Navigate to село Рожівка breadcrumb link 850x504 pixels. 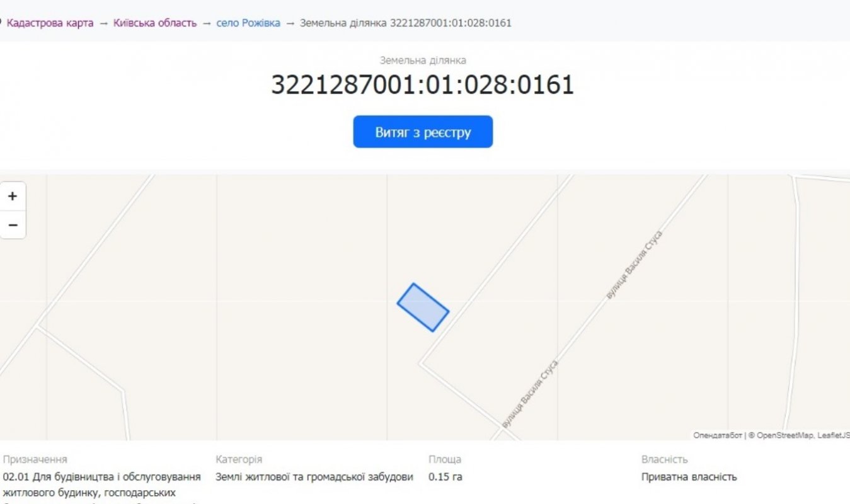point(248,23)
